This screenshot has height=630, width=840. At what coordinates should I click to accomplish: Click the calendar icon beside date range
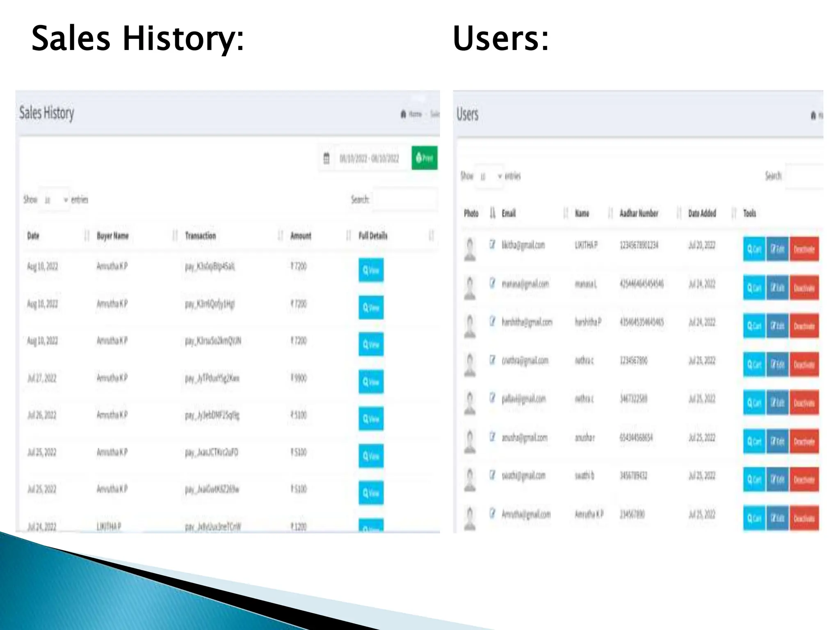(x=326, y=158)
